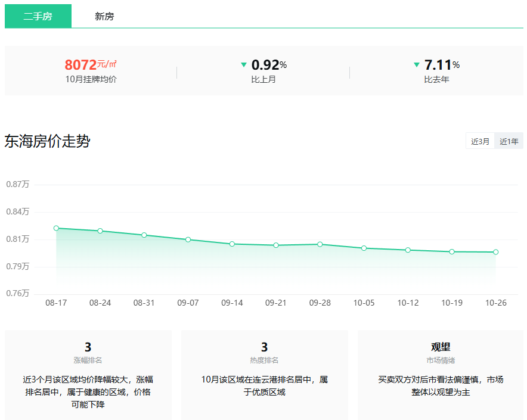Viewport: 527px width, 420px height.
Task: Select the 08-17 data point on the chart
Action: (56, 228)
